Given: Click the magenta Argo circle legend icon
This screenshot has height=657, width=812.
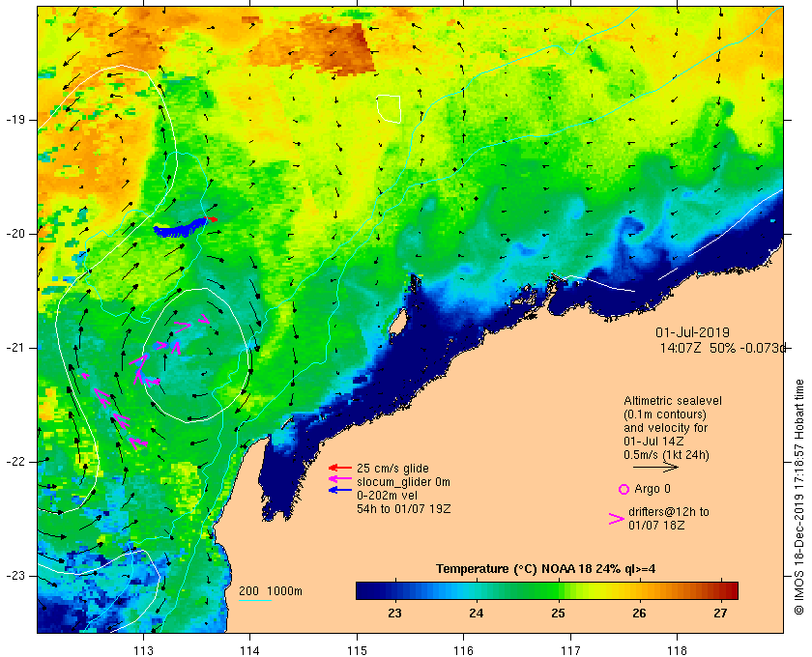Looking at the screenshot, I should point(623,489).
